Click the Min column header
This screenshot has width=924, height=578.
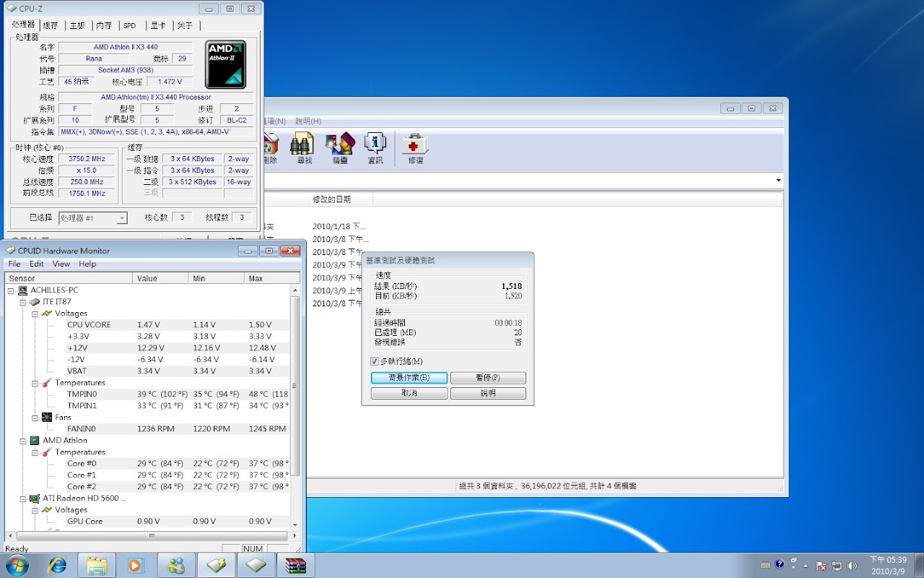(216, 278)
